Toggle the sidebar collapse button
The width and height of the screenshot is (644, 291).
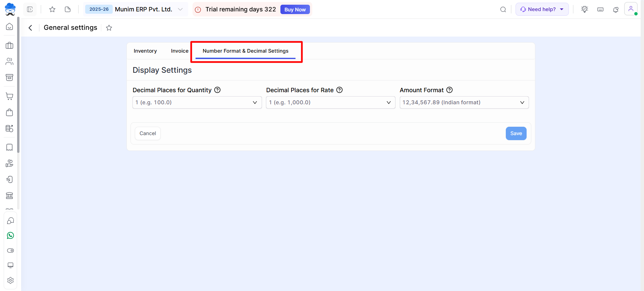pos(30,9)
